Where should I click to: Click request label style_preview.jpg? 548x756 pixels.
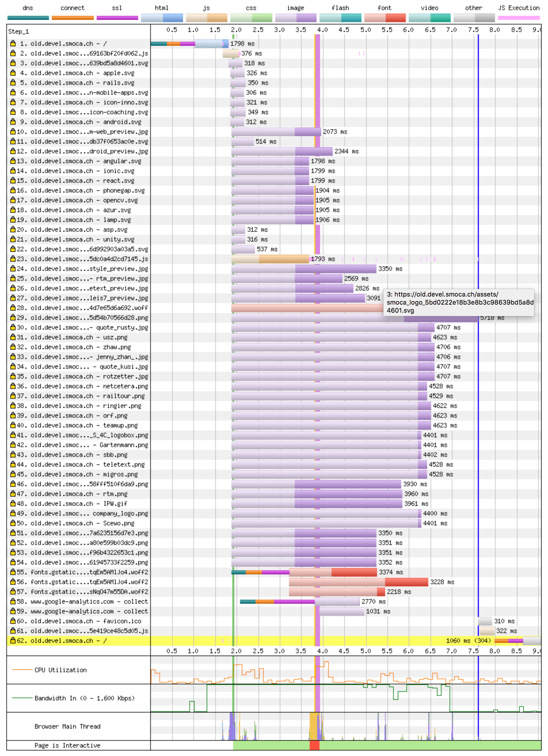pos(89,268)
